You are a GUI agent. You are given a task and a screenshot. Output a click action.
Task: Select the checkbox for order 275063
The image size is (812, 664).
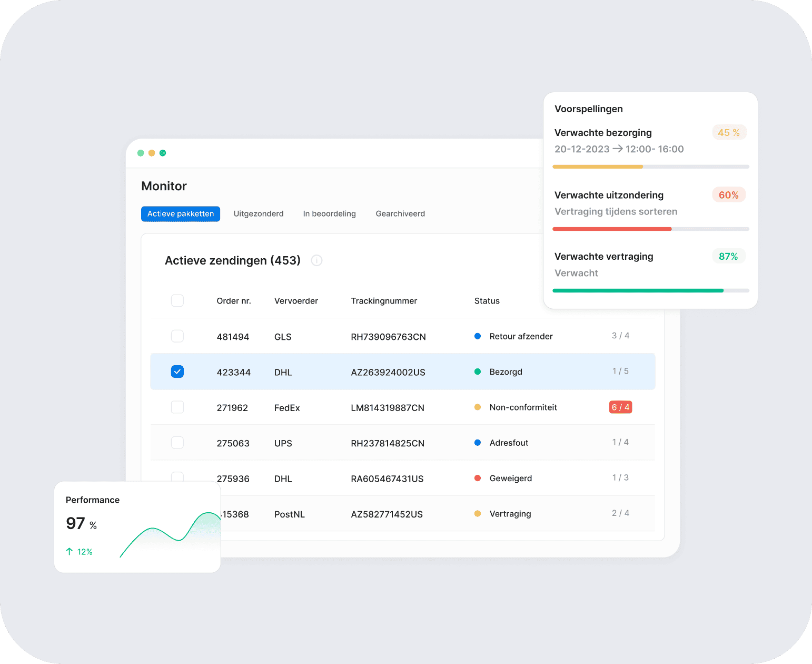click(x=177, y=443)
